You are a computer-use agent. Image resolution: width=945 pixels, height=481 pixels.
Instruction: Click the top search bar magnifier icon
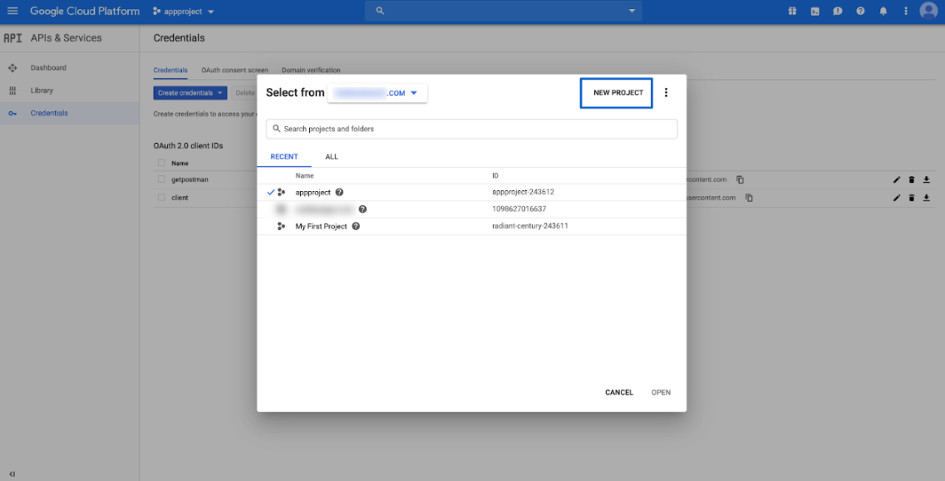(x=380, y=11)
